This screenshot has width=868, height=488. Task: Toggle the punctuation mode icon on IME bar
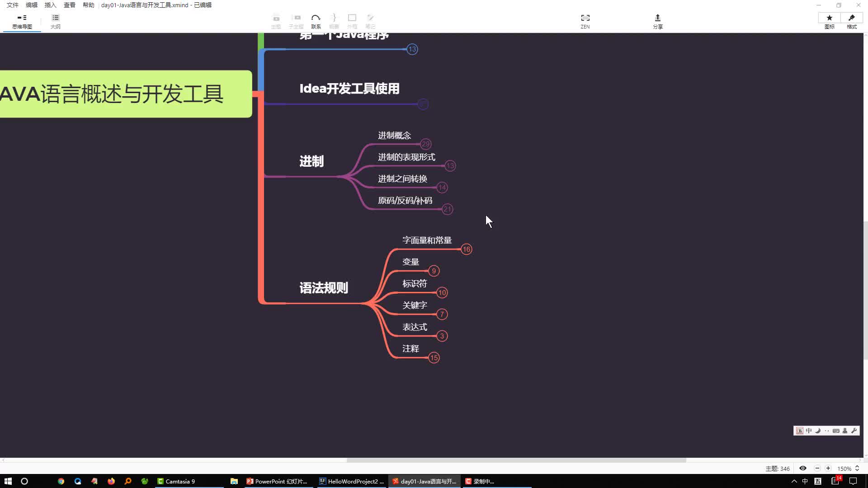[827, 431]
